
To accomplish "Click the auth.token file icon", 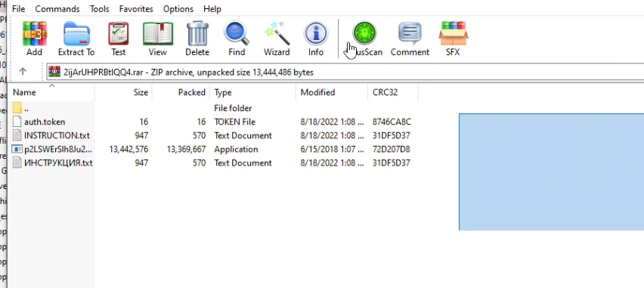I will 17,122.
